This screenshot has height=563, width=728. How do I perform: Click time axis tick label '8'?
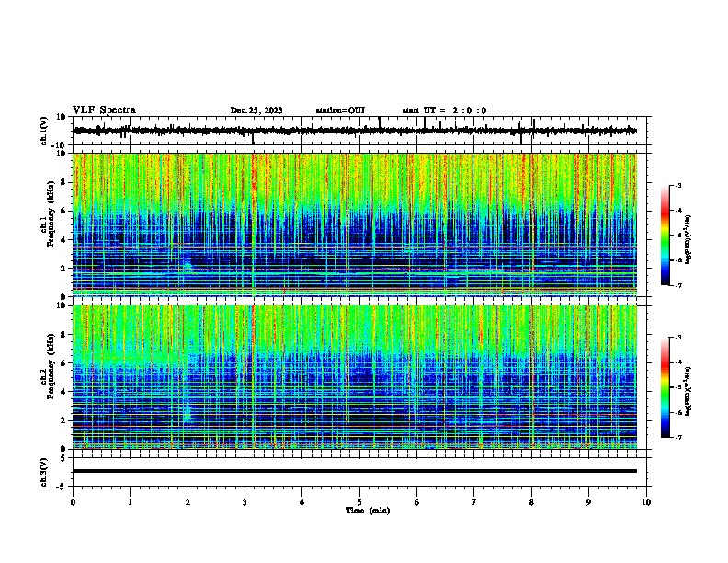pos(531,502)
